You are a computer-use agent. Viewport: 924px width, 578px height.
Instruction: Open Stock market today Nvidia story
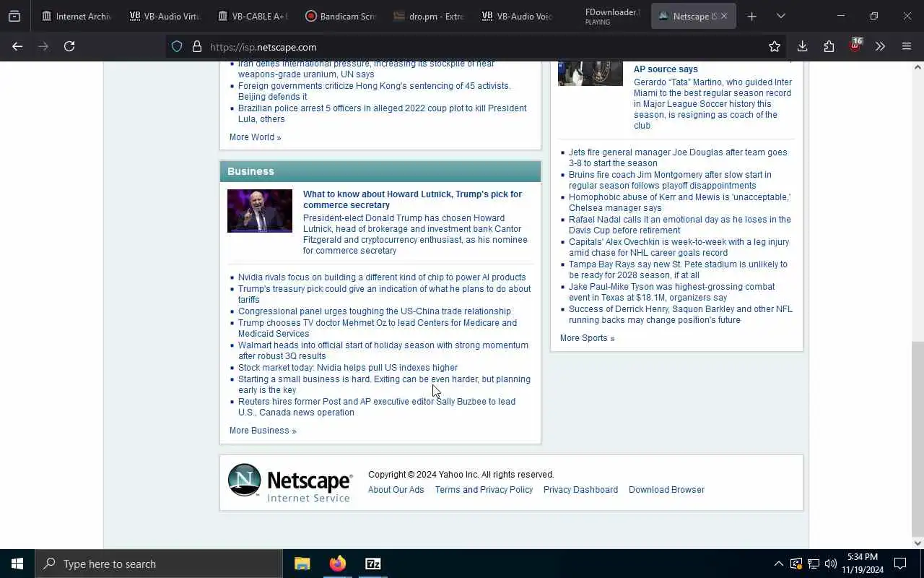[x=348, y=368]
